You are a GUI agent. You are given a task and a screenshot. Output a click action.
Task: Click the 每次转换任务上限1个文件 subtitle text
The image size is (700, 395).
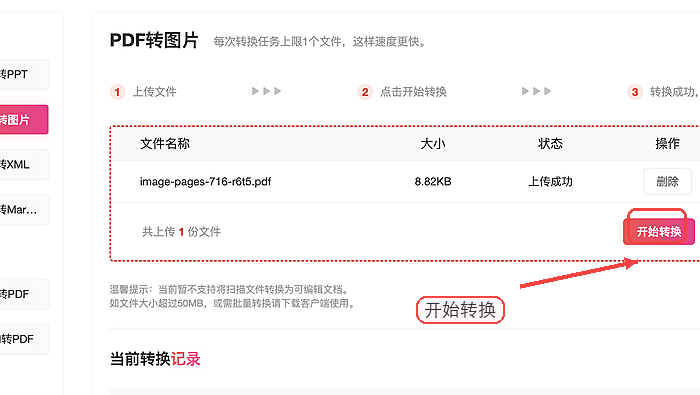pyautogui.click(x=320, y=42)
